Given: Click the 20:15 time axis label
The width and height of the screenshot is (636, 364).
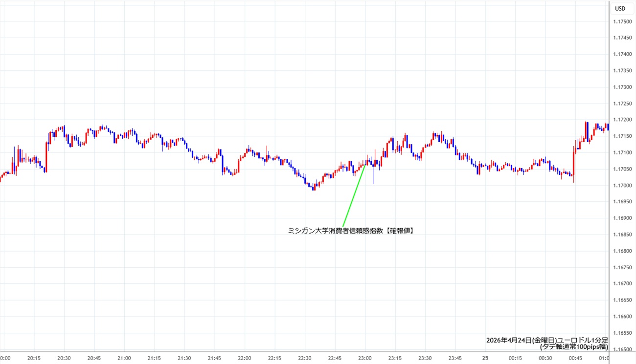Looking at the screenshot, I should click(34, 358).
